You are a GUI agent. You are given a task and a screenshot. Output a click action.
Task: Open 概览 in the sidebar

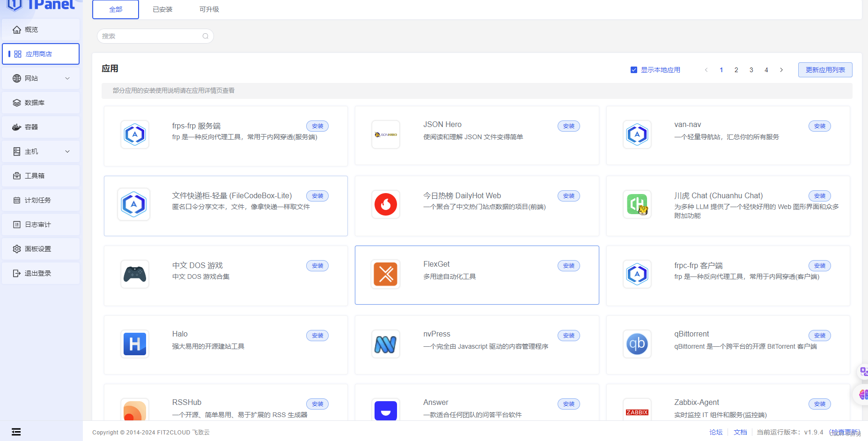coord(41,30)
